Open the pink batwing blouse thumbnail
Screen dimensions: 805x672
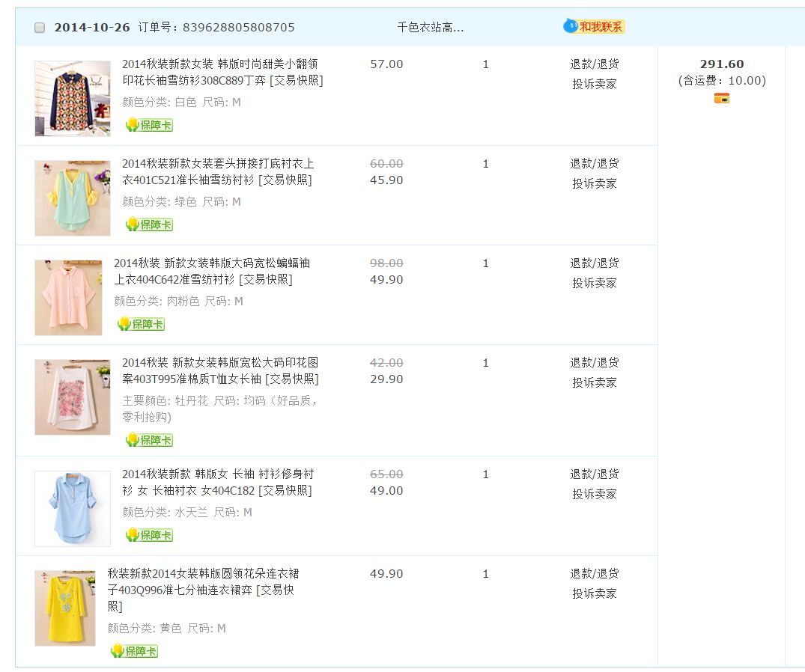[68, 298]
